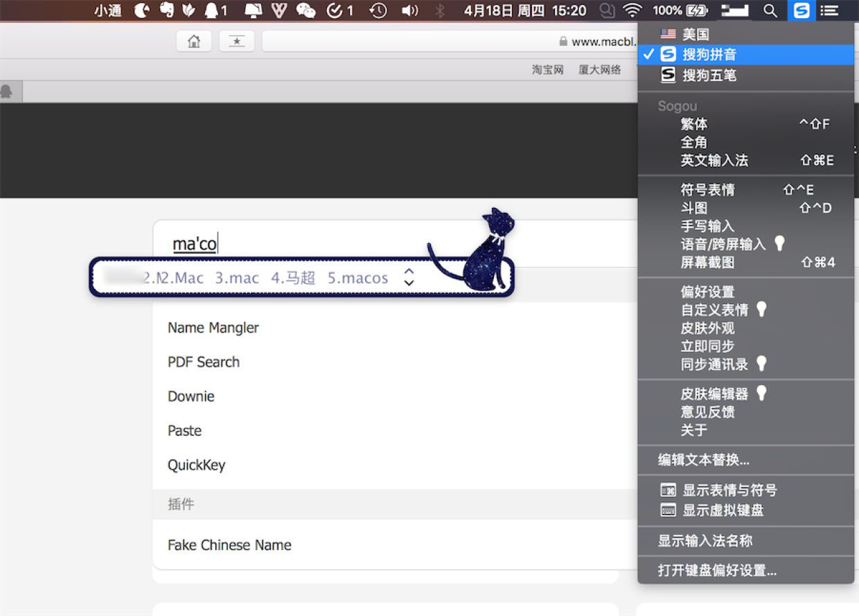Choose 关于 about item
Screen dimensions: 859x616
(x=745, y=430)
